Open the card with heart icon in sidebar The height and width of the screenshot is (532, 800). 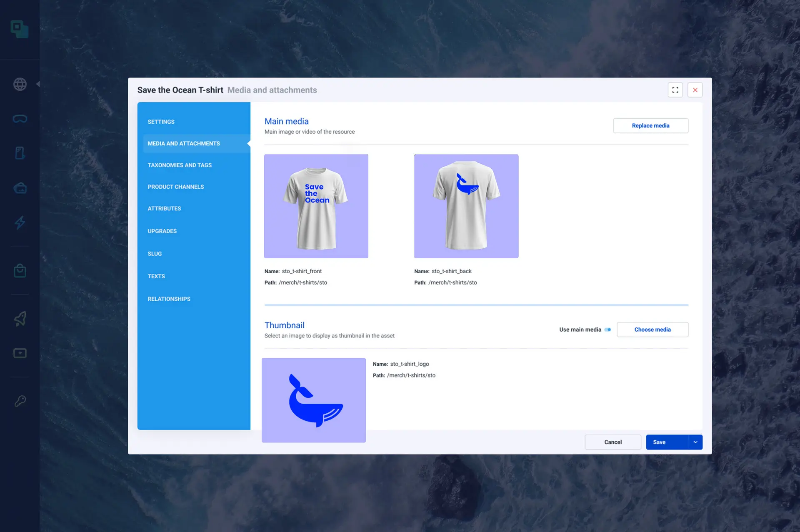(20, 353)
